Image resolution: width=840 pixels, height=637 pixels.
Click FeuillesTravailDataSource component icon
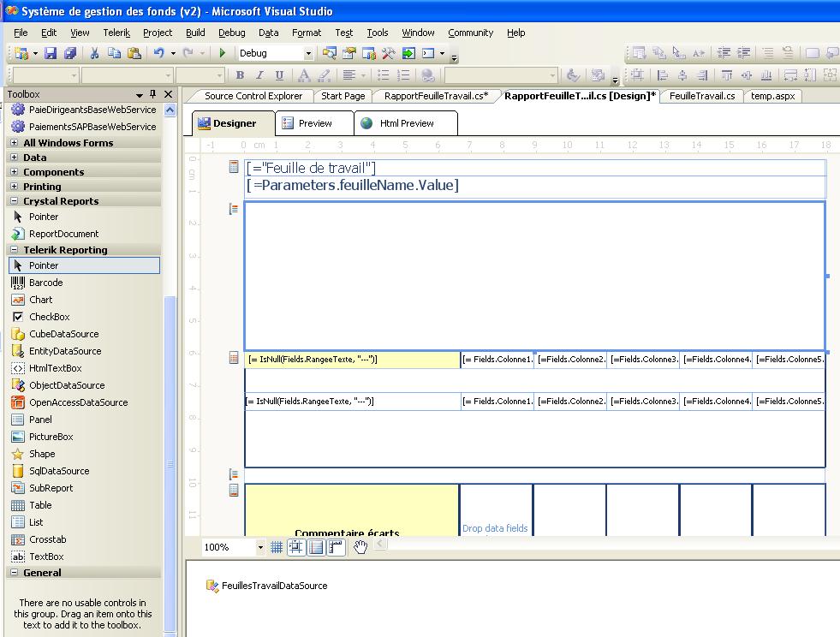point(212,586)
